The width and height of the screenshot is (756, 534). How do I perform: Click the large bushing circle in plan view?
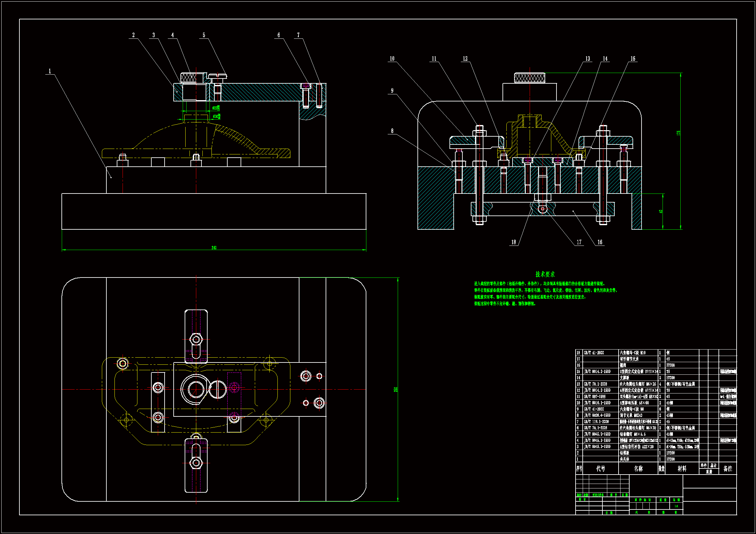point(196,389)
